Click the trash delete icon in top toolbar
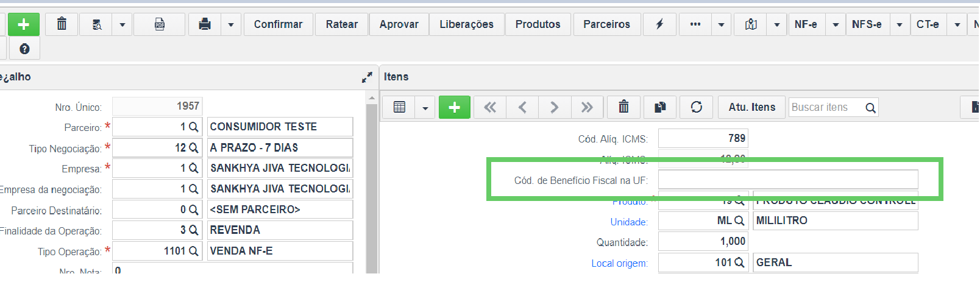The image size is (980, 296). point(62,24)
